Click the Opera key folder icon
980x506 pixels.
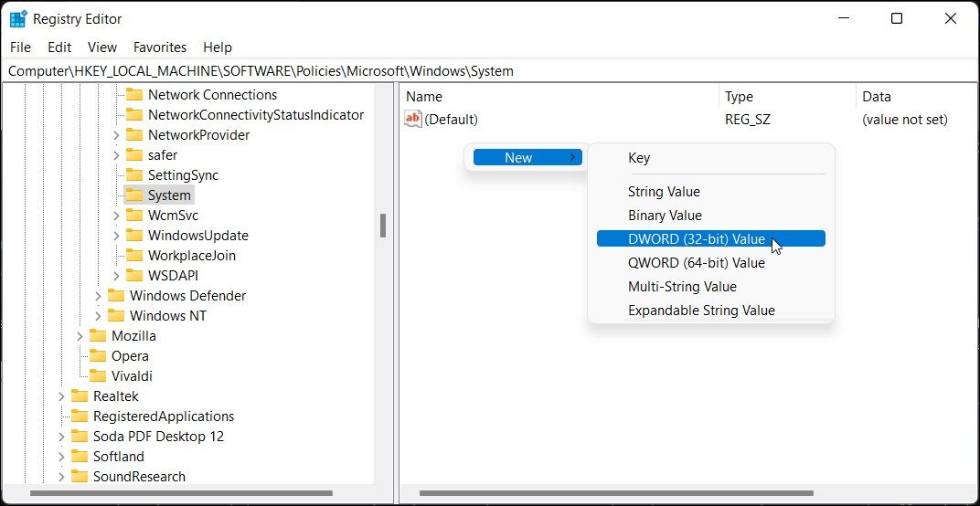coord(98,356)
